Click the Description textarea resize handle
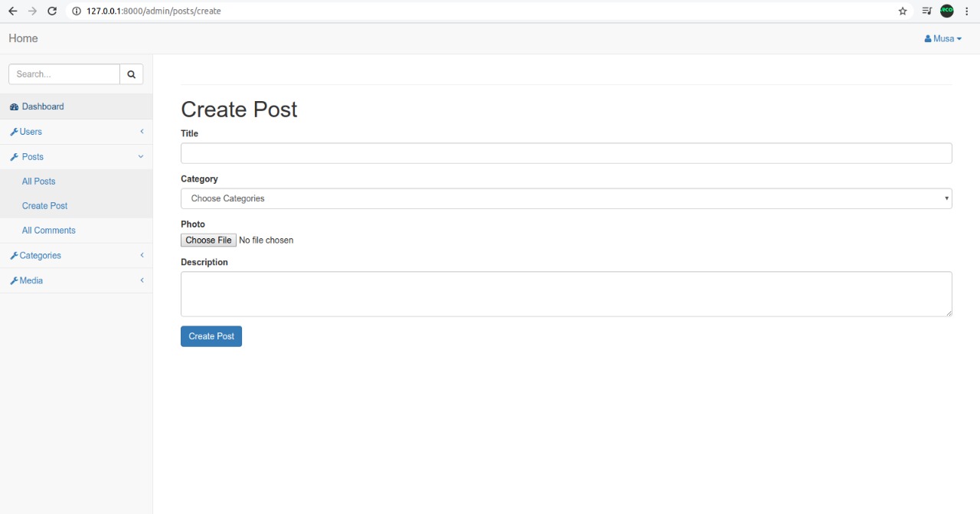The image size is (980, 514). [x=949, y=313]
